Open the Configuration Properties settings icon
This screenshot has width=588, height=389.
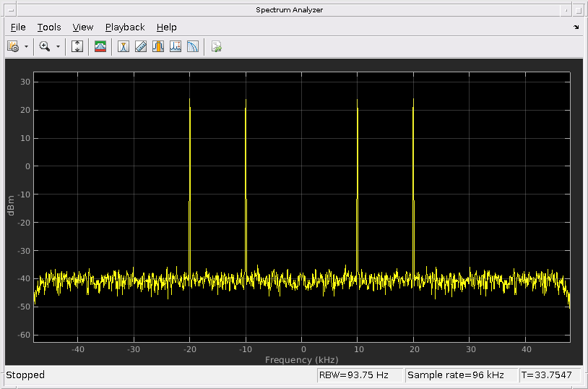[x=13, y=46]
